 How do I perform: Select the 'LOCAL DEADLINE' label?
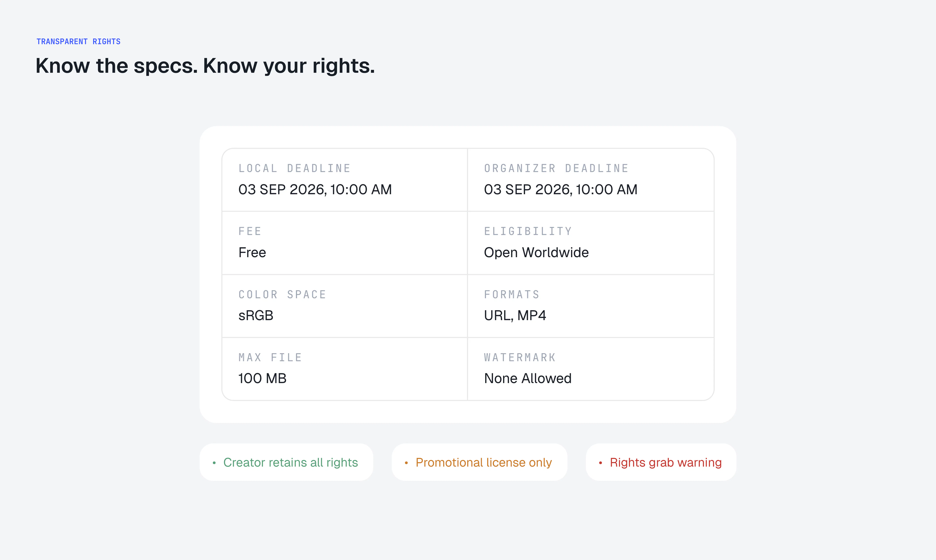tap(294, 168)
